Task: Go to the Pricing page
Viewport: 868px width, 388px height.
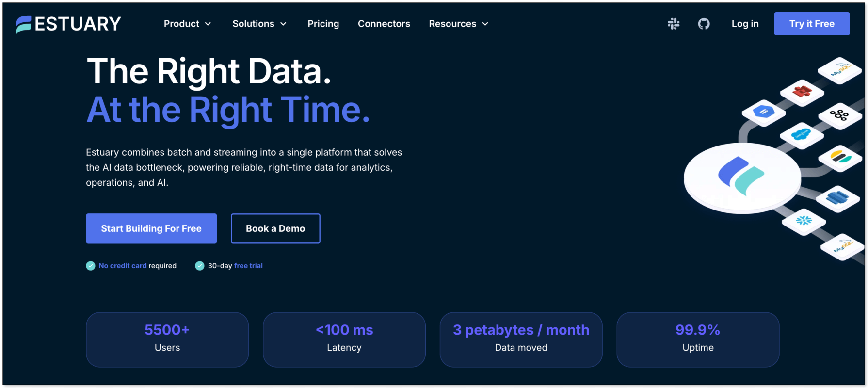Action: (x=323, y=24)
